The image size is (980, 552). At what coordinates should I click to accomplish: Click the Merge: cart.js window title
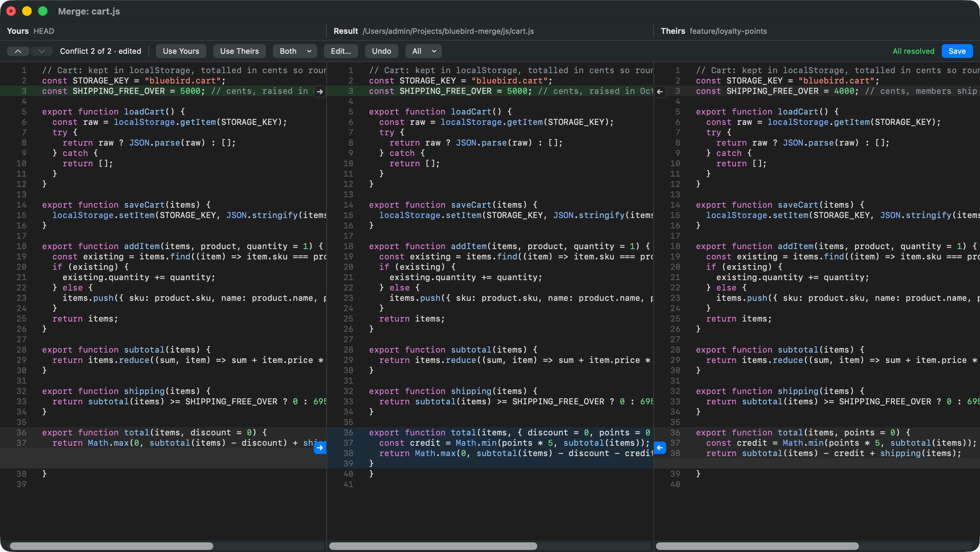coord(89,11)
